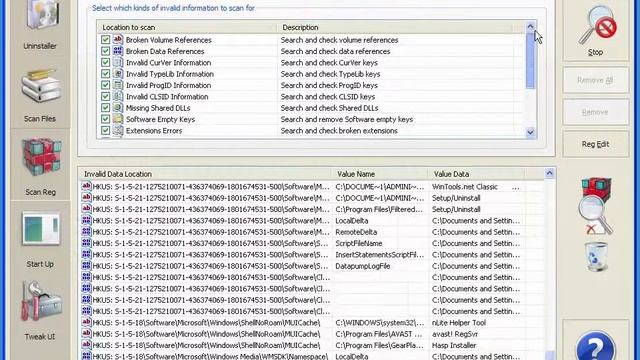This screenshot has height=360, width=640.
Task: Uncheck Invalid TypeLib Information
Action: [105, 74]
